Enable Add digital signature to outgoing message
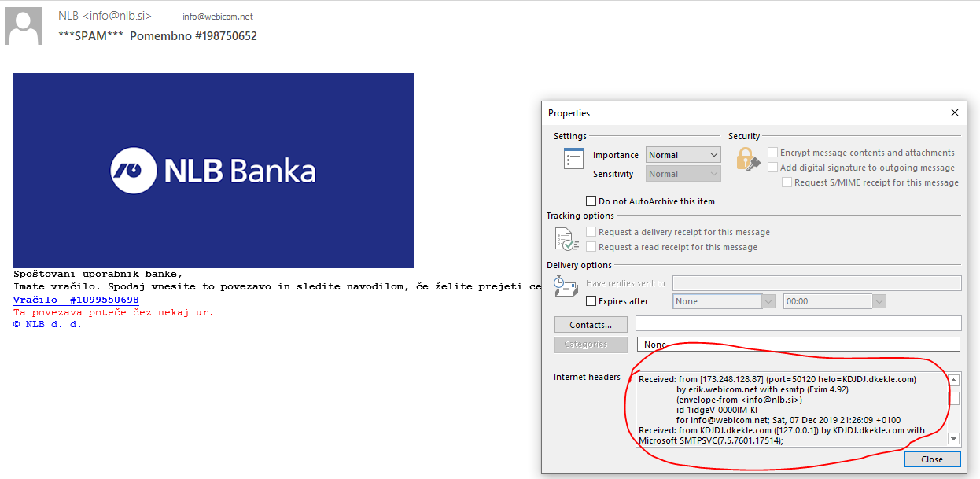980x479 pixels. coord(773,168)
